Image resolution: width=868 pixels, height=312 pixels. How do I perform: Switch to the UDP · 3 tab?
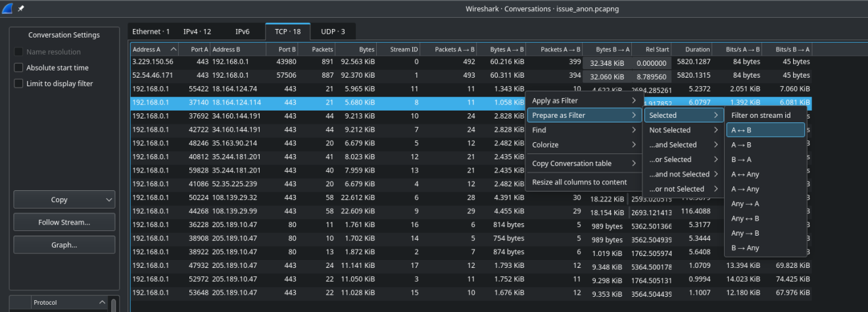333,32
